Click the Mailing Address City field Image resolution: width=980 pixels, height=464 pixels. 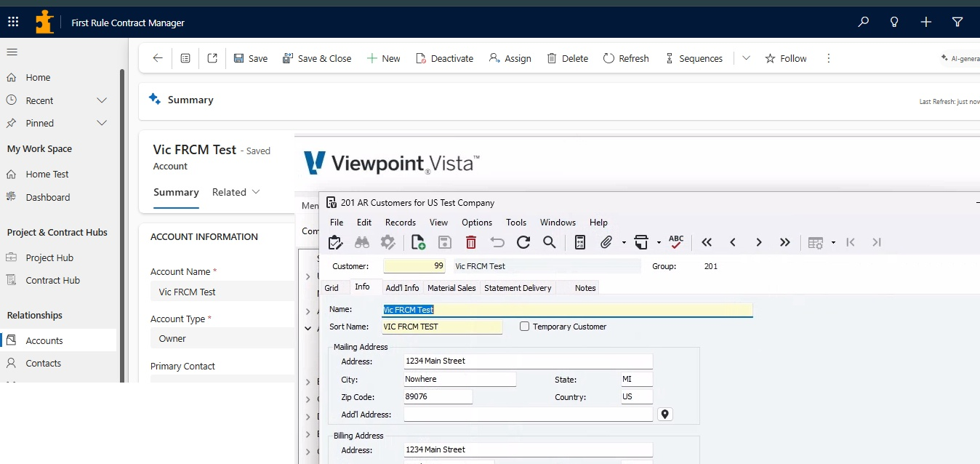click(x=459, y=379)
